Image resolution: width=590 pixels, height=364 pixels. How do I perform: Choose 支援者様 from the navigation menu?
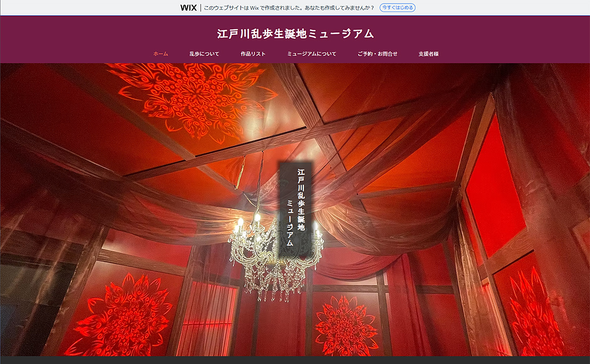429,54
